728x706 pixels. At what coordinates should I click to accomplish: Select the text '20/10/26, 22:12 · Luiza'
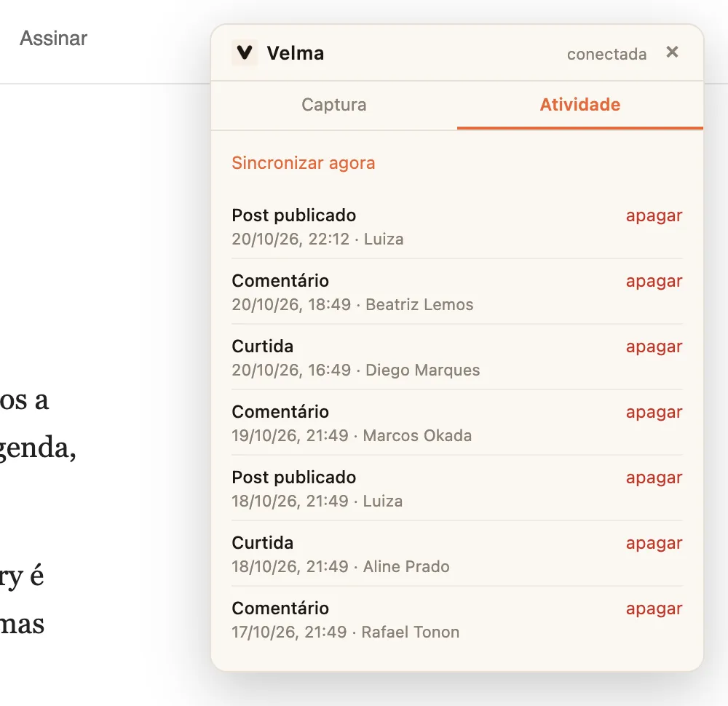(317, 239)
